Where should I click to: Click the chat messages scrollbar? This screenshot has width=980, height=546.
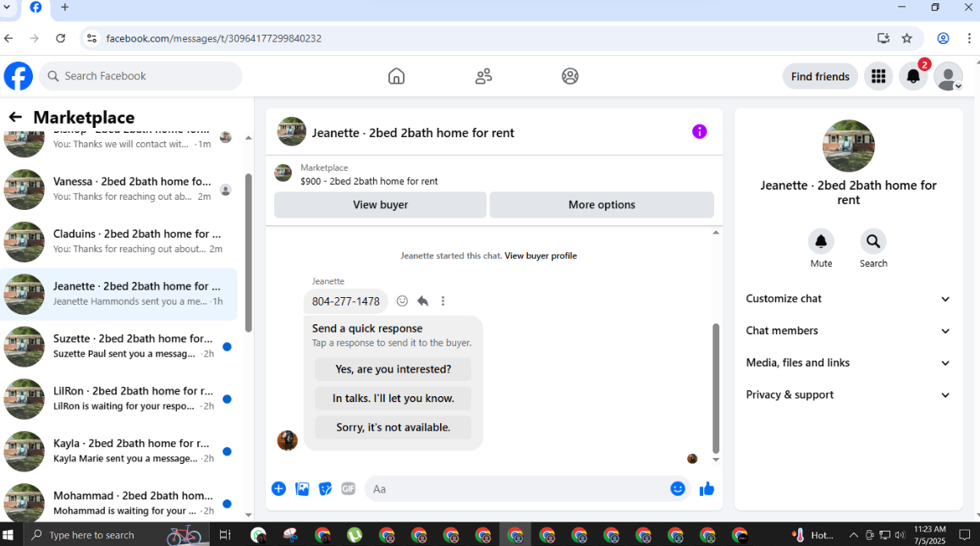(716, 388)
